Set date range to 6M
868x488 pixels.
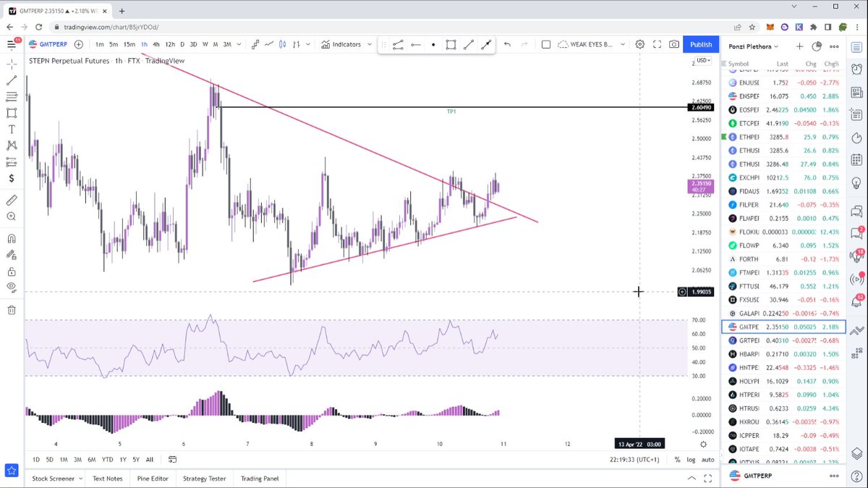pos(91,459)
